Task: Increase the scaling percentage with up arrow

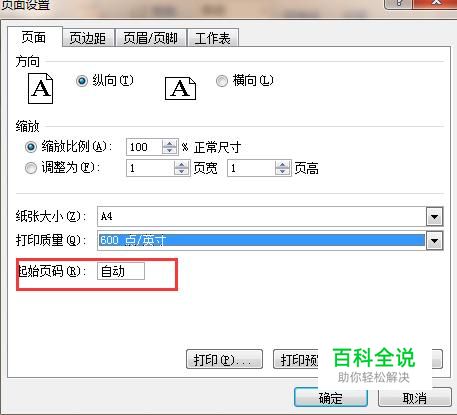Action: point(170,144)
